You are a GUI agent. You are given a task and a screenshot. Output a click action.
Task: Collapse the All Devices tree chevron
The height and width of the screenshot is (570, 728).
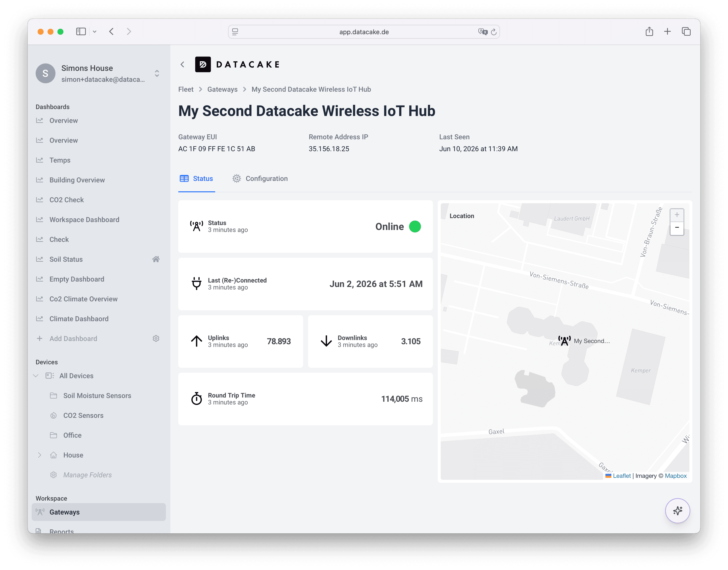[36, 376]
